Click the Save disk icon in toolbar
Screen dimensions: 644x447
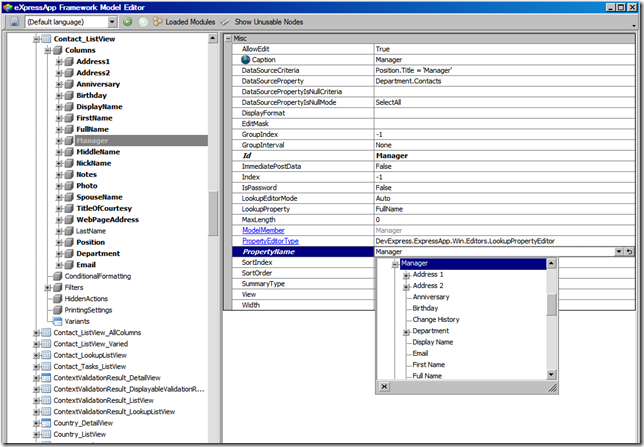(14, 22)
